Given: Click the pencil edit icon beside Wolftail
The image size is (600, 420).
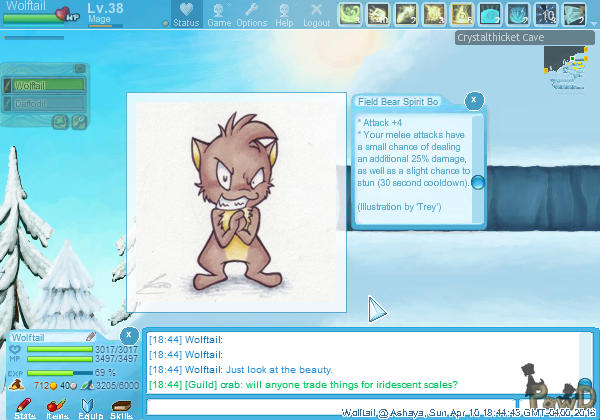Looking at the screenshot, I should point(90,337).
